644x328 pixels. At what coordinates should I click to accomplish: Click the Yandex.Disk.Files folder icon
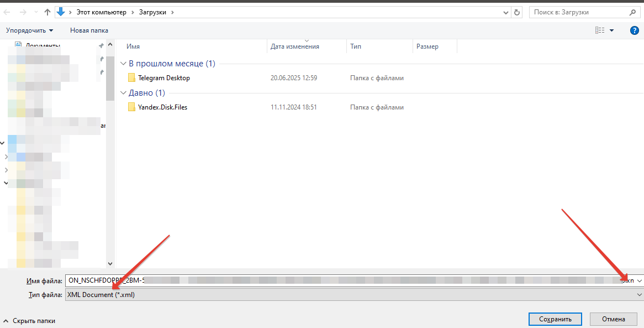click(x=131, y=107)
